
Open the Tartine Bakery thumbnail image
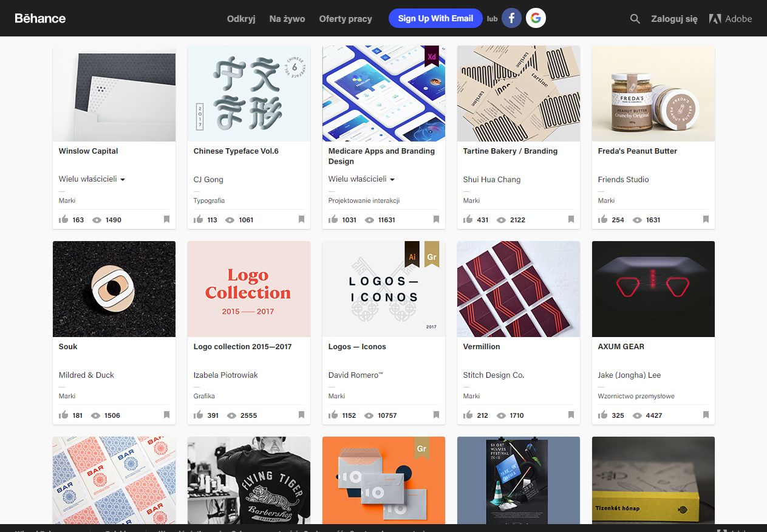click(519, 94)
